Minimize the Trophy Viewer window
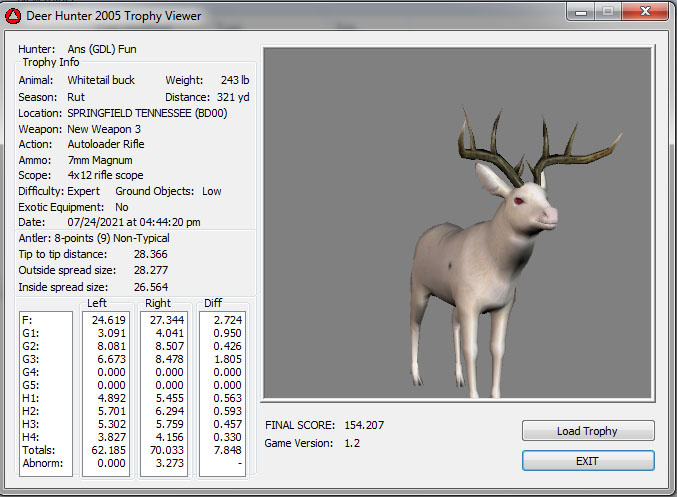677x497 pixels. pos(581,13)
